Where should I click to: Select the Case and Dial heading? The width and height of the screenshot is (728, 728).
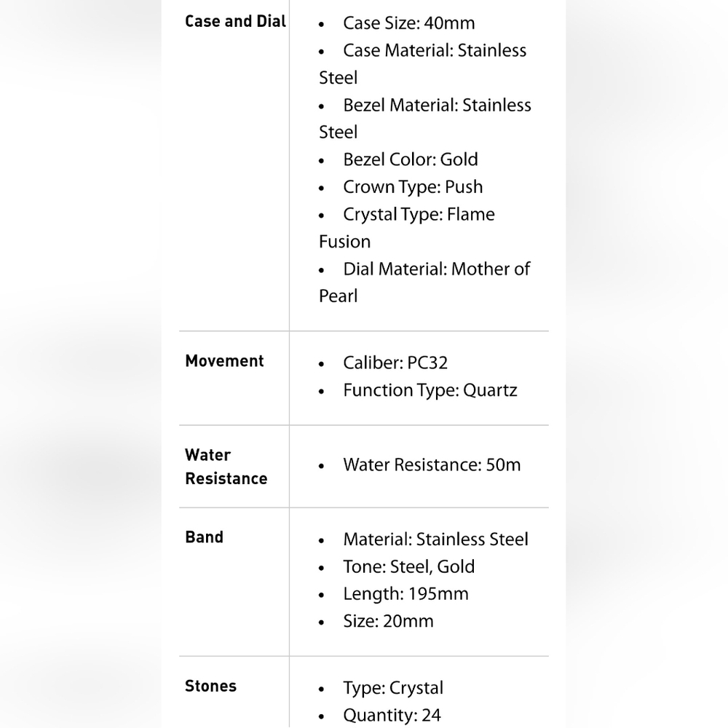[235, 21]
